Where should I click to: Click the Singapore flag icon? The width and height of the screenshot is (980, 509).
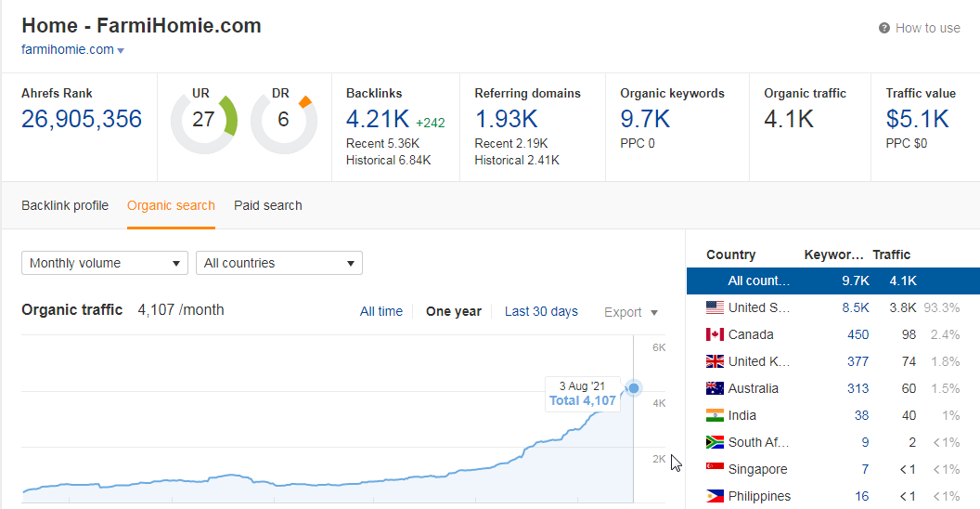point(715,469)
